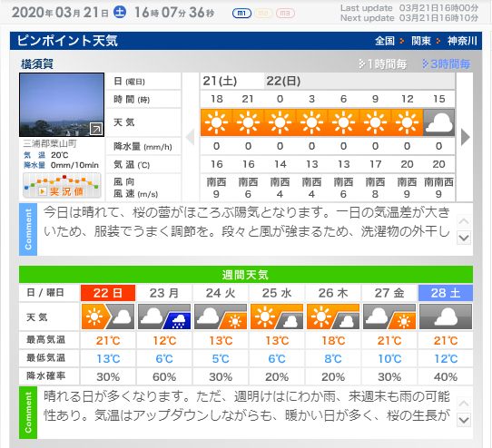This screenshot has height=448, width=492.
Task: Select the 22(日) date header
Action: (x=359, y=82)
